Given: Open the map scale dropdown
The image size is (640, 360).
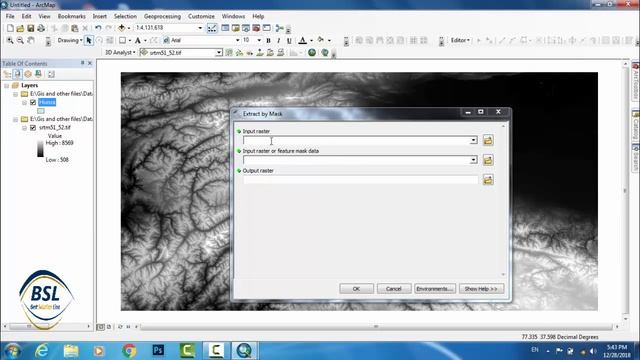Looking at the screenshot, I should click(200, 28).
